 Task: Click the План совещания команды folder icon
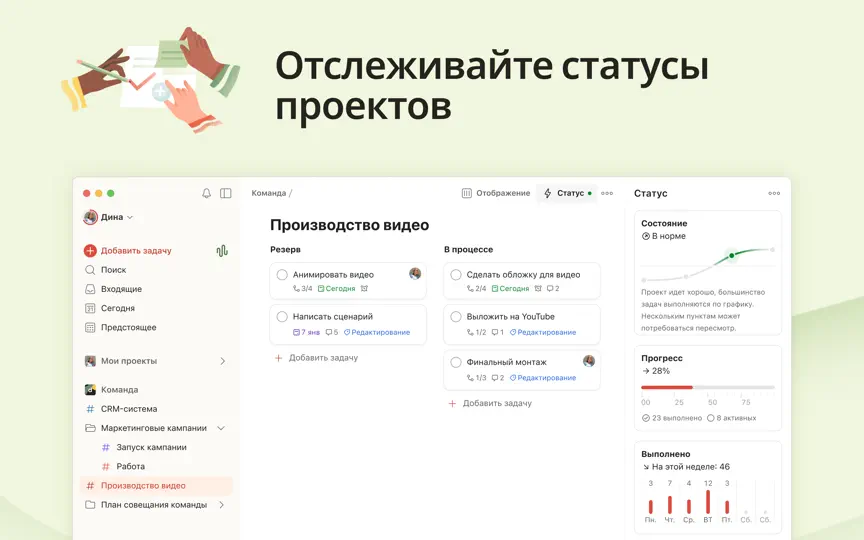click(90, 505)
